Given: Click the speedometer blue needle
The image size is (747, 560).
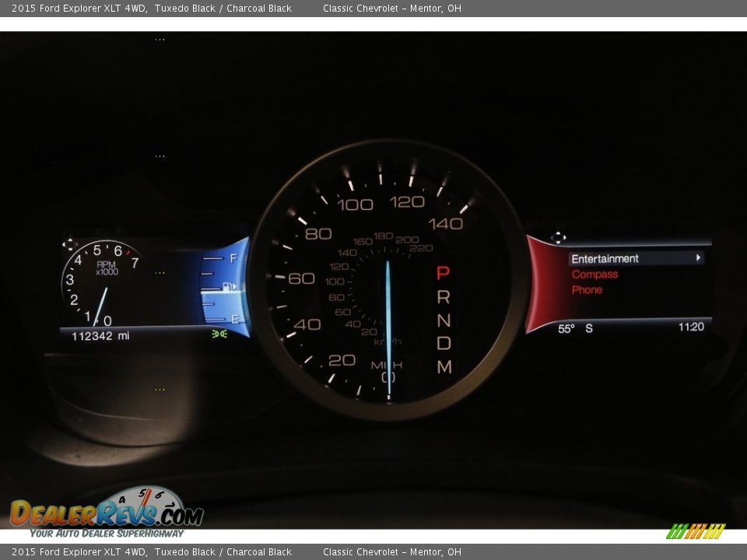Looking at the screenshot, I should [x=388, y=328].
